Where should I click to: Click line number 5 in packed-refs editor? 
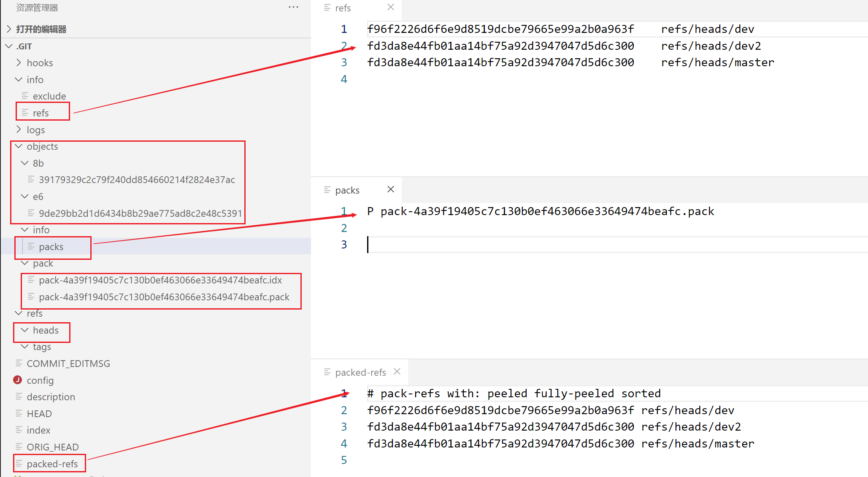pyautogui.click(x=344, y=460)
